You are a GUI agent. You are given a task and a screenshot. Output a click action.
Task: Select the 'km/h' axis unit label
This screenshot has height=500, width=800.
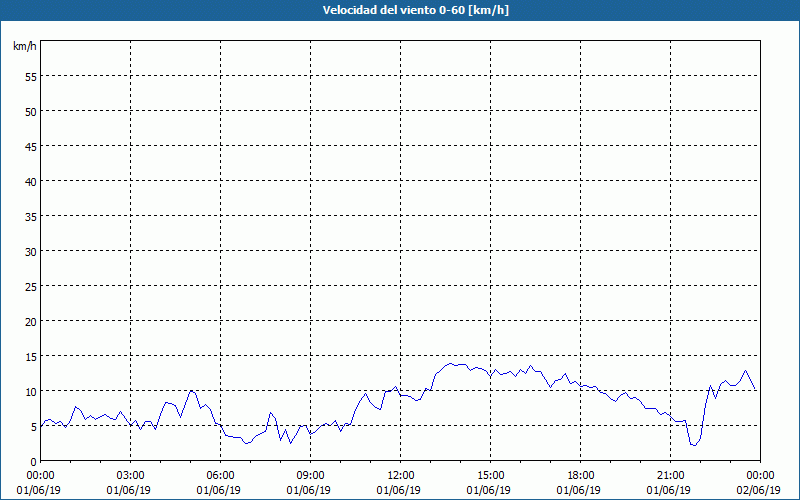point(24,46)
